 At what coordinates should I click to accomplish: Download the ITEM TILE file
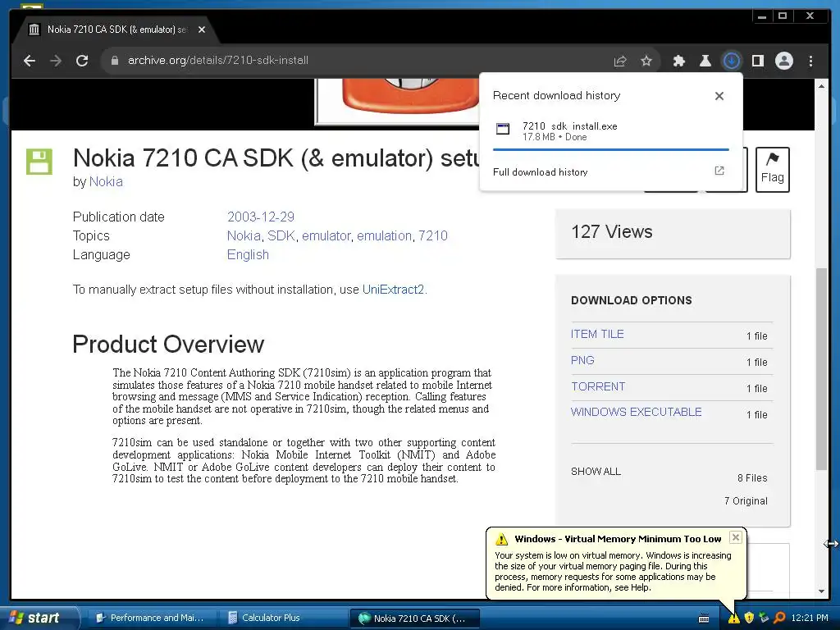(x=597, y=334)
